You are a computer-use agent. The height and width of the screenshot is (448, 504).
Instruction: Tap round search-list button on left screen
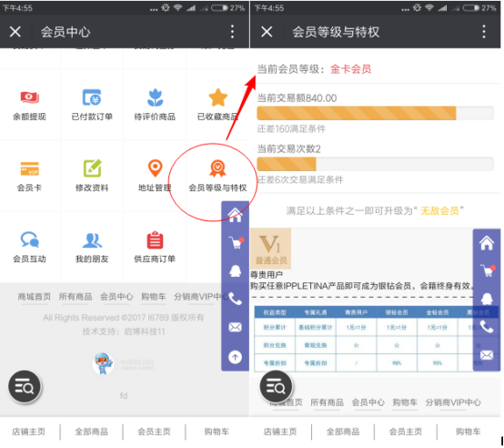[x=25, y=386]
